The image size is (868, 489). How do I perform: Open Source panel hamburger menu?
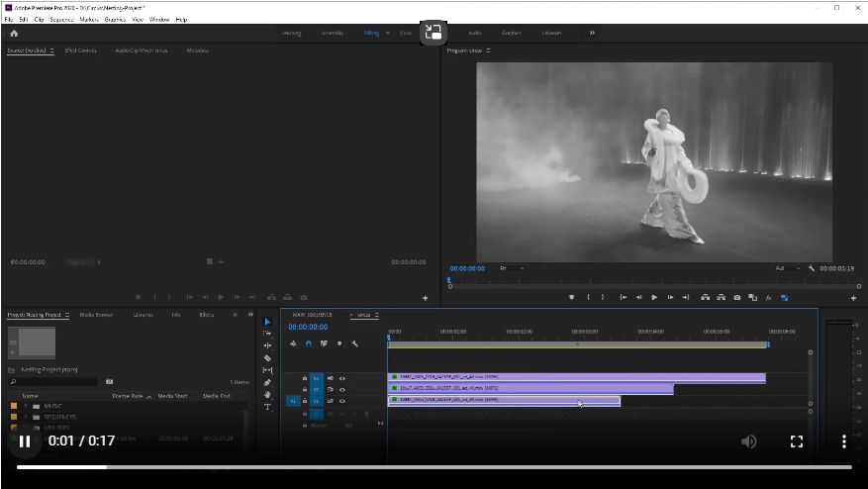(52, 50)
